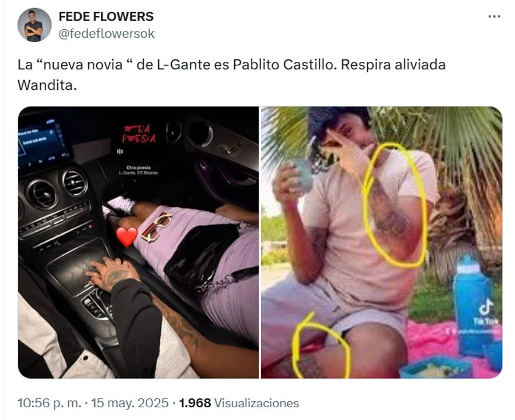Open the left car interior photo
This screenshot has width=515, height=420.
138,242
